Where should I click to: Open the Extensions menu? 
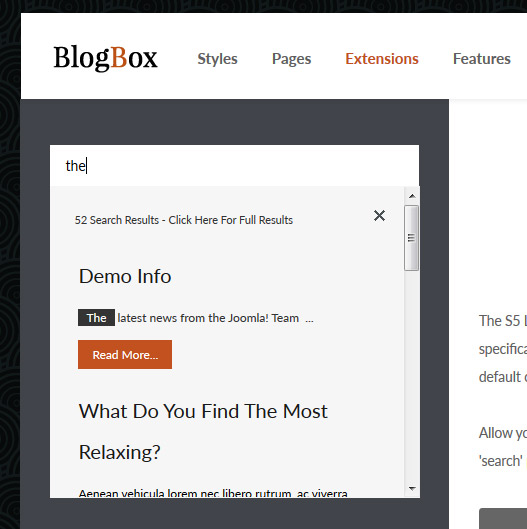click(x=382, y=59)
